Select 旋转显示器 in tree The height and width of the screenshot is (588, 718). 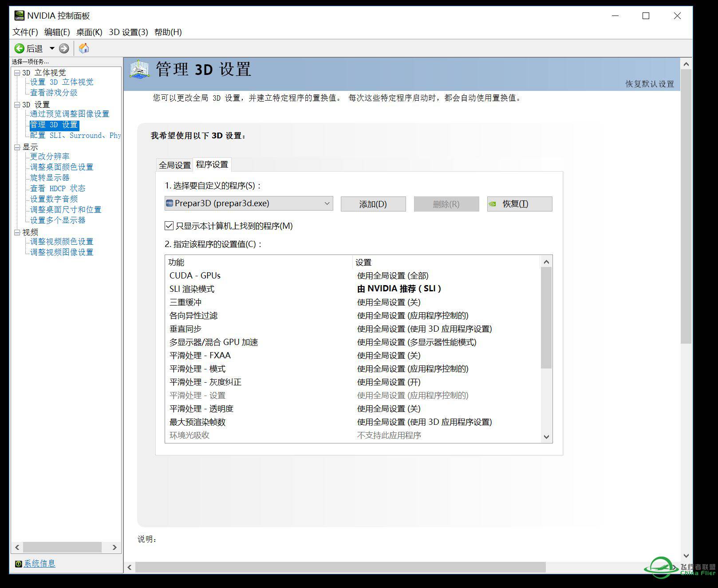[50, 178]
